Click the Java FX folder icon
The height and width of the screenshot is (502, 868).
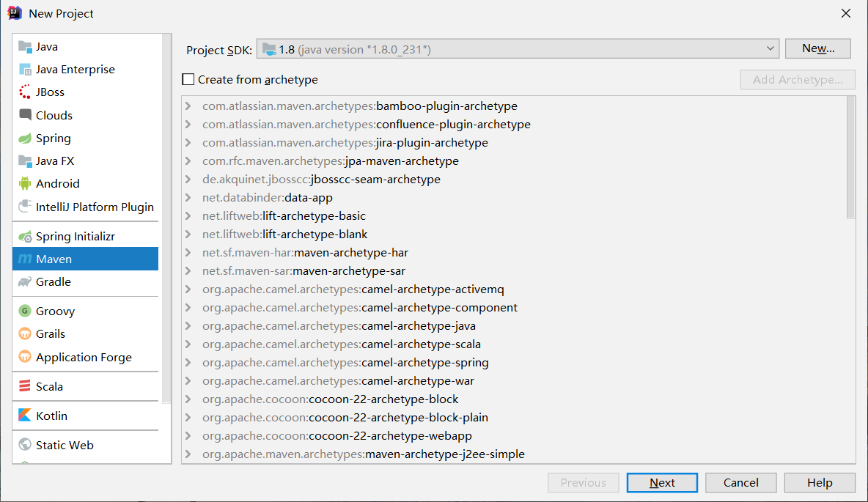[x=25, y=160]
